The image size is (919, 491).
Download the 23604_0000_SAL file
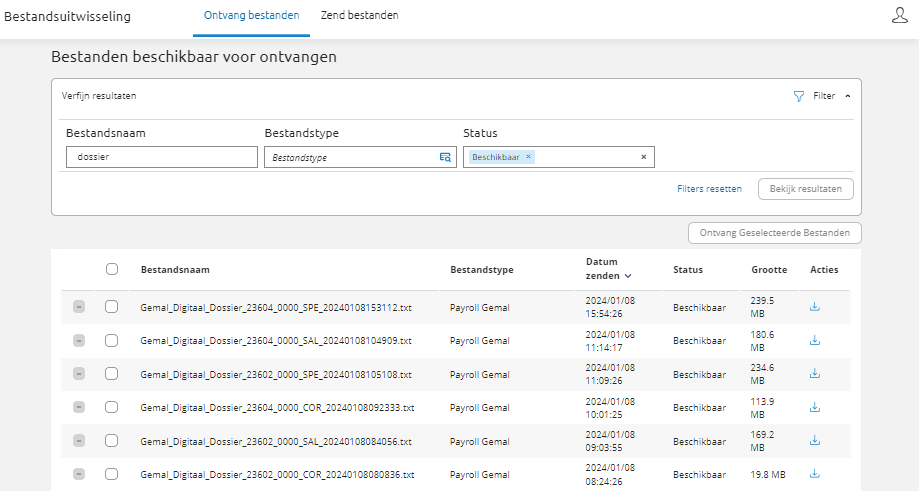(x=814, y=340)
